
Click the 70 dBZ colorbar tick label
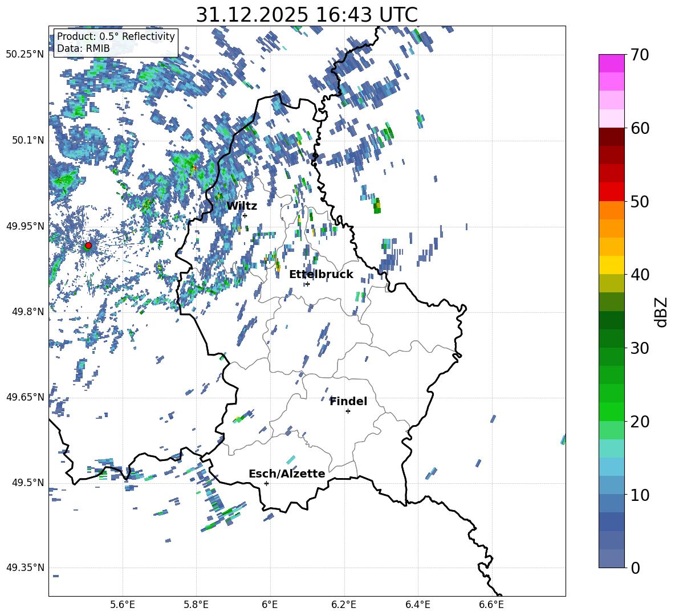tap(640, 55)
